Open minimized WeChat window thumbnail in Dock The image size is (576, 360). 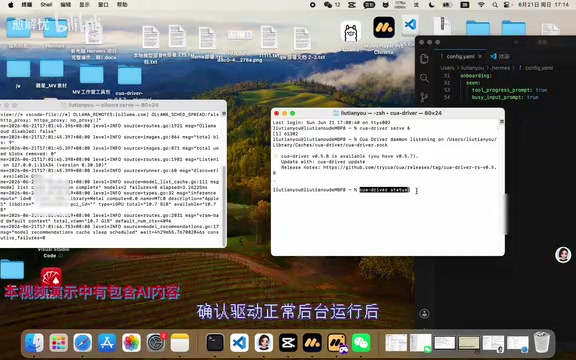pos(421,343)
